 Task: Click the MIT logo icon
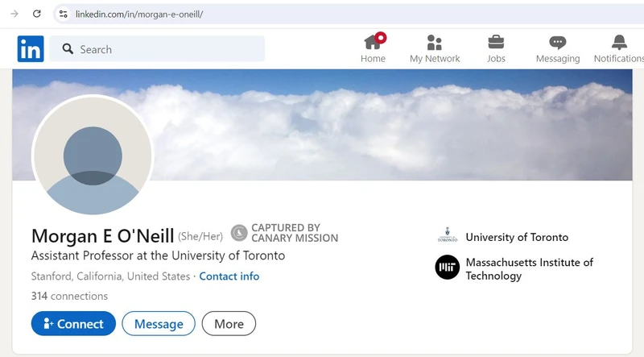(x=448, y=267)
